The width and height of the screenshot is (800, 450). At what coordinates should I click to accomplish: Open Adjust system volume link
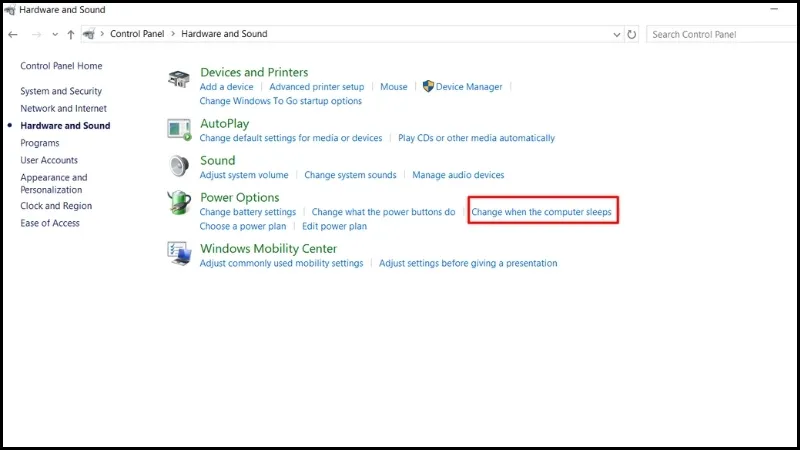244,175
